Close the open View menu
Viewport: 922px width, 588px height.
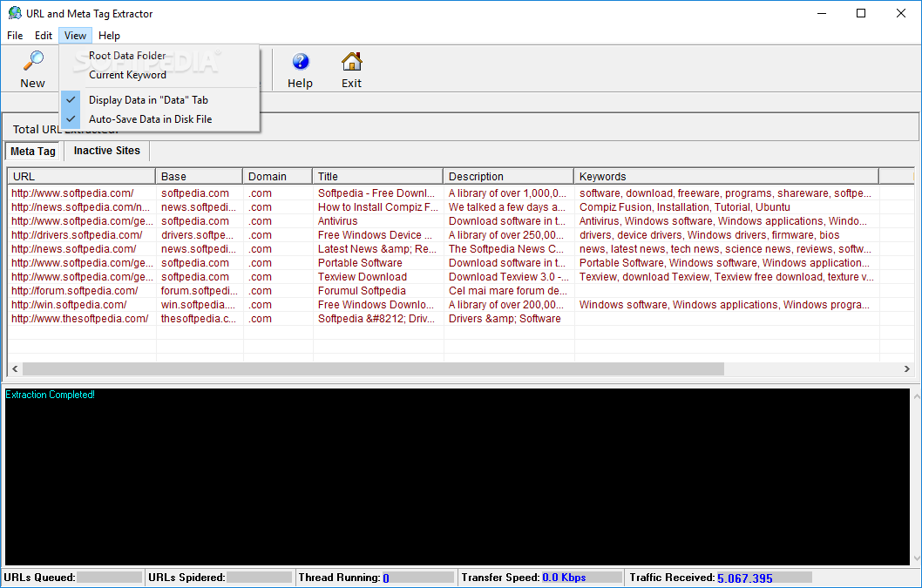point(75,35)
